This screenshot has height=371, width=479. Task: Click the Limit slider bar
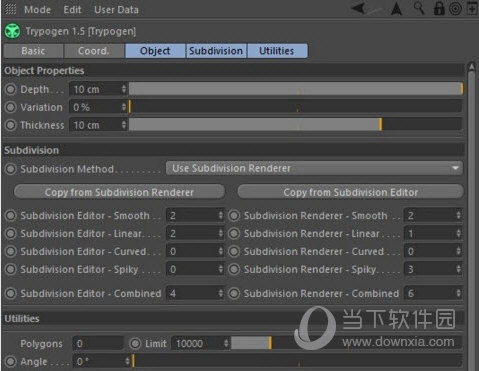[347, 343]
